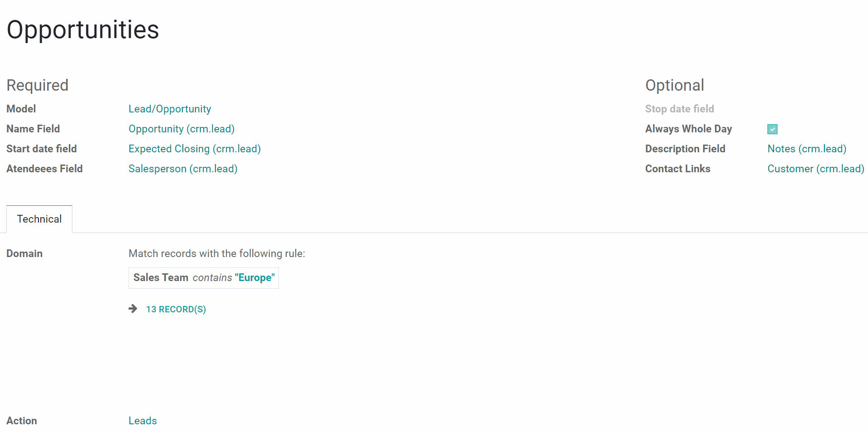
Task: Click the Contact Links label
Action: (x=678, y=169)
